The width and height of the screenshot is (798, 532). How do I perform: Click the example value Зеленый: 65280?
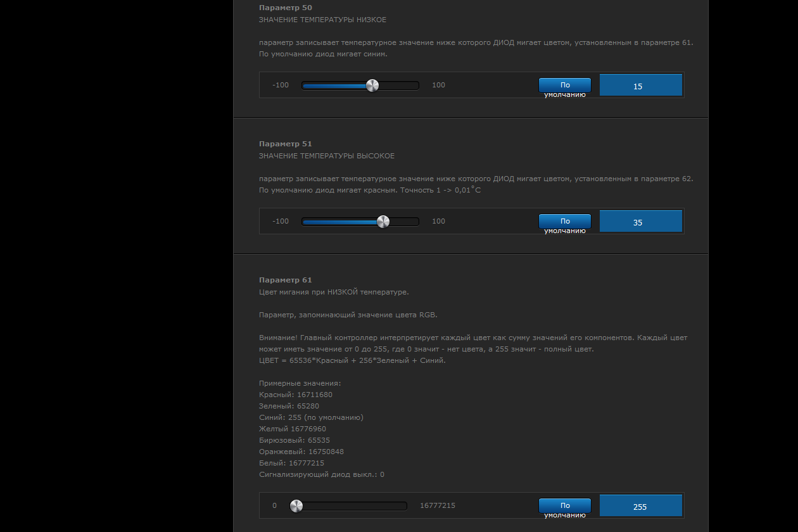(289, 406)
